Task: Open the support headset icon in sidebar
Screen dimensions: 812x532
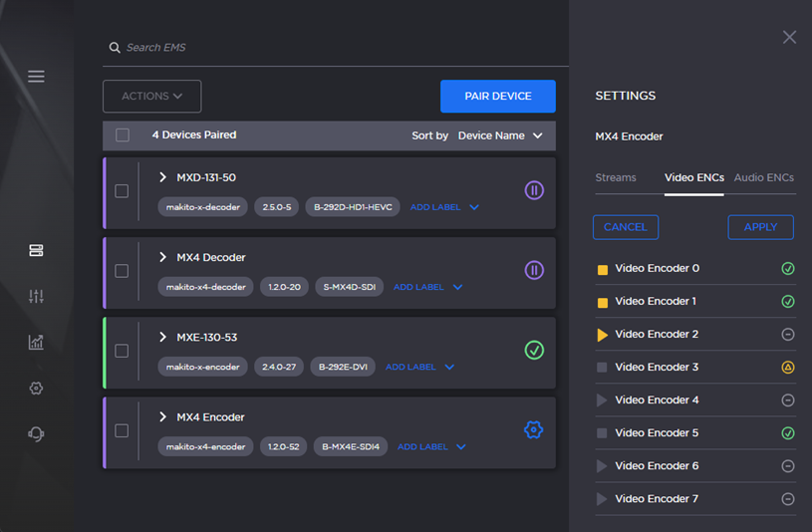Action: (36, 433)
